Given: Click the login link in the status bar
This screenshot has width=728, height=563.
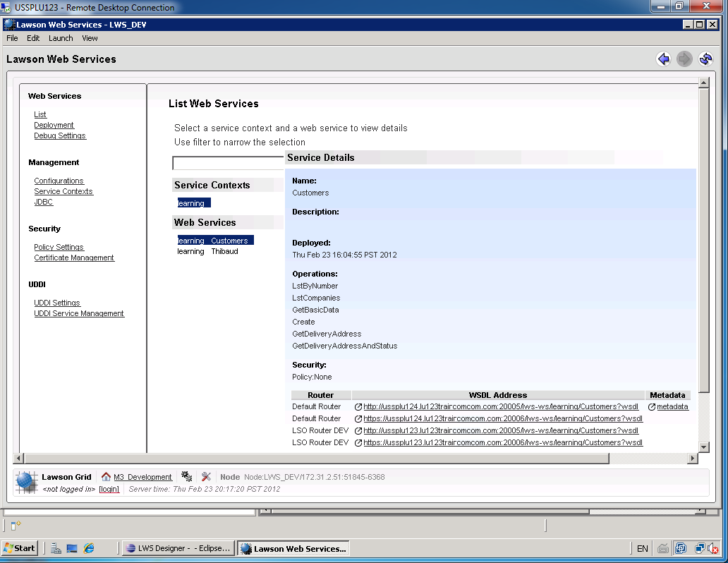Looking at the screenshot, I should (x=109, y=489).
